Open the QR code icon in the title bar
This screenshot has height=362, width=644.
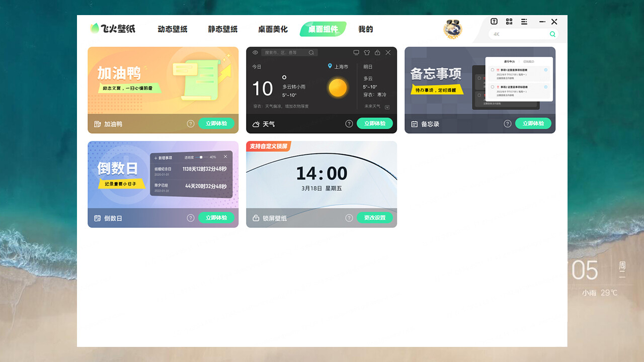[x=509, y=22]
